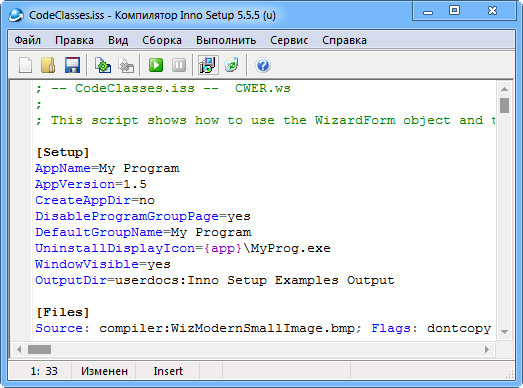Open the Сервис menu
Viewport: 523px width, 388px height.
(x=289, y=40)
